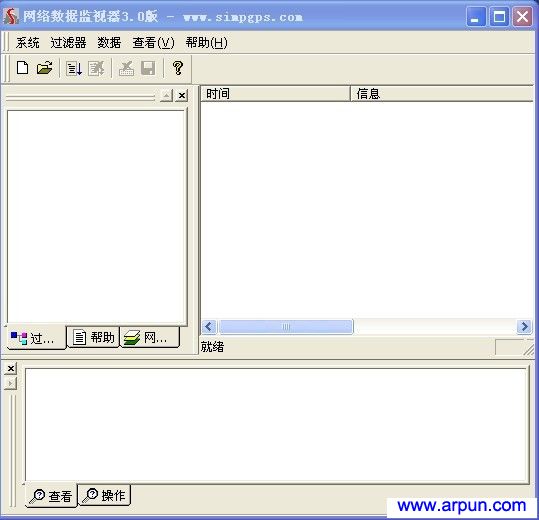Click the question mark help icon
The width and height of the screenshot is (539, 520).
[x=178, y=68]
